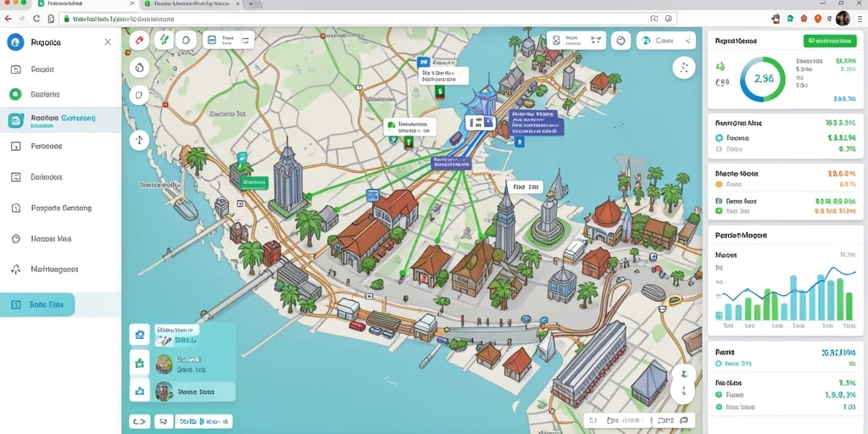Viewport: 868px width, 434px height.
Task: Click the compass arrow button on map's left edge
Action: pos(140,140)
